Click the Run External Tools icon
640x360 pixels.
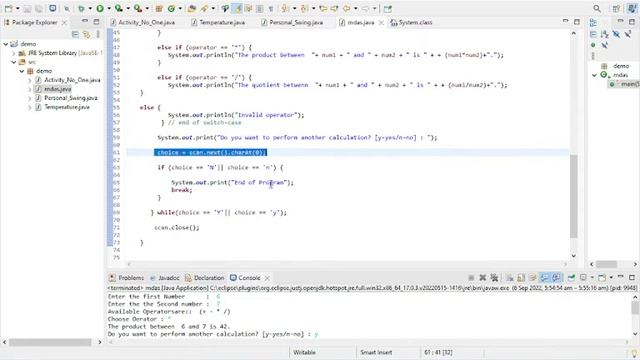[138, 9]
